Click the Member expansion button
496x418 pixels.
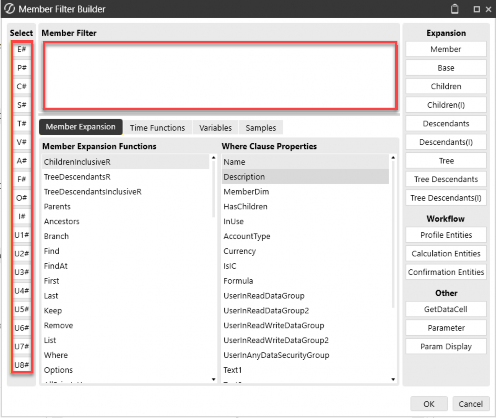pos(446,49)
